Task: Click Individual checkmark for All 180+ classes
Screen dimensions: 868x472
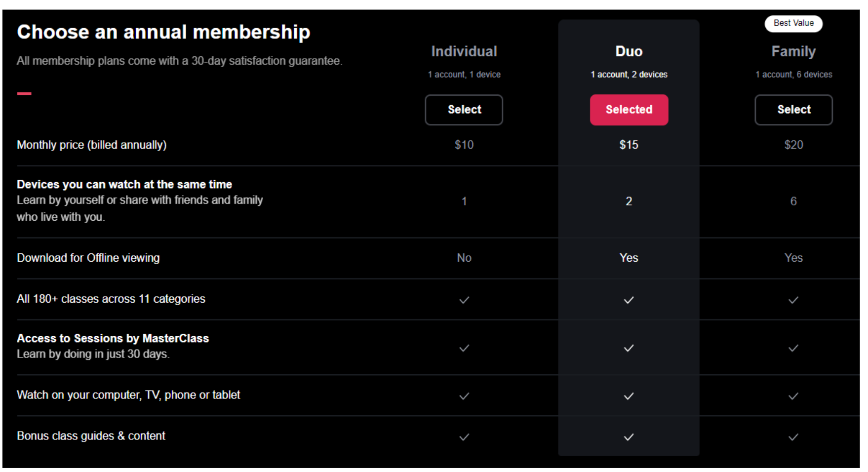Action: 464,300
